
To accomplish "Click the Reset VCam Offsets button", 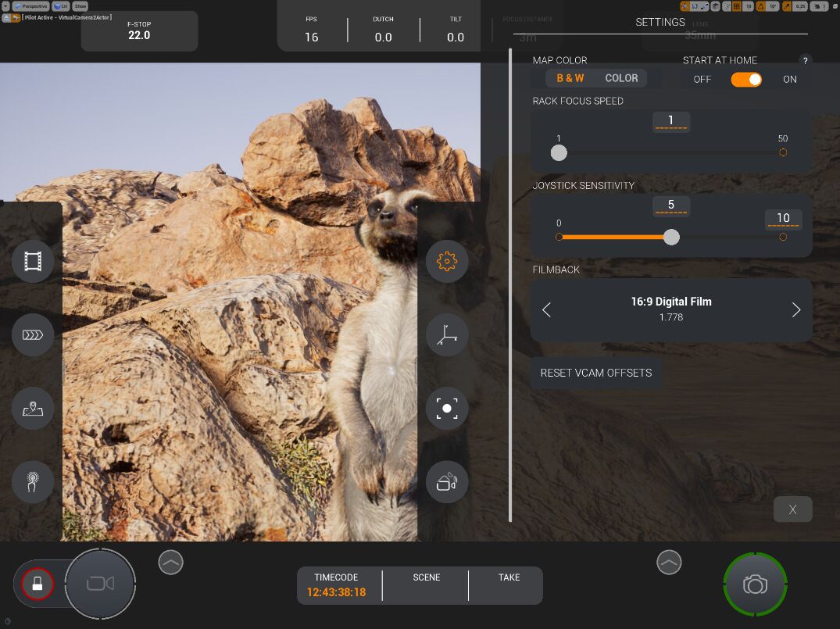I will pos(595,373).
